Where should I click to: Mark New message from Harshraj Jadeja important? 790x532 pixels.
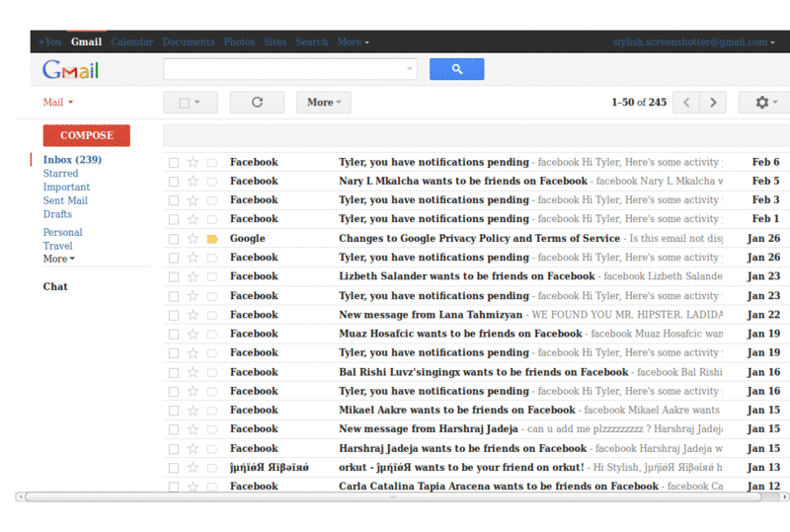point(212,429)
